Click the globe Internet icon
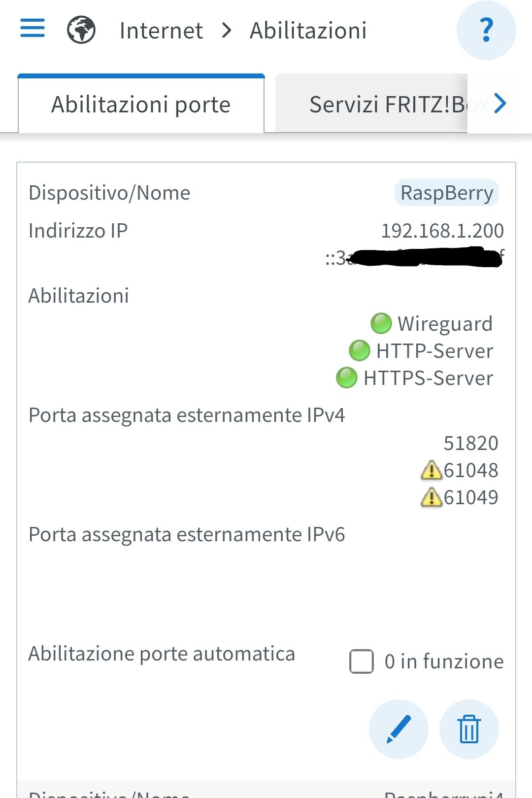 point(81,30)
